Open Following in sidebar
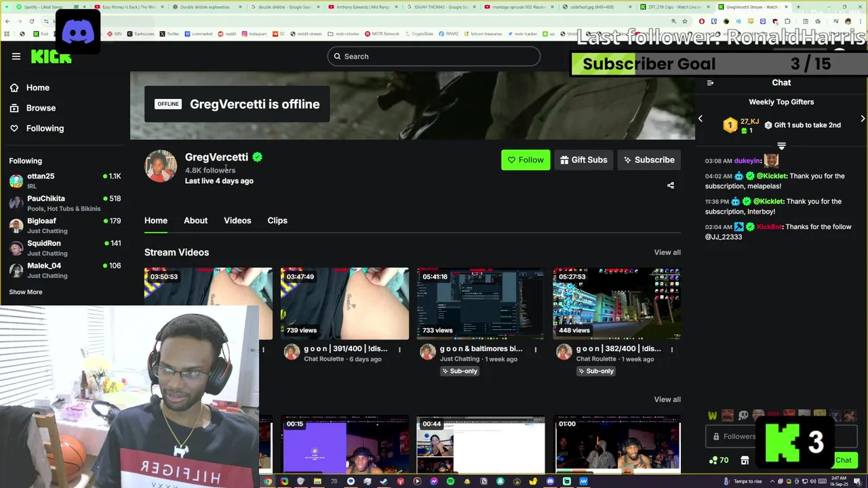Viewport: 868px width, 488px height. tap(45, 128)
